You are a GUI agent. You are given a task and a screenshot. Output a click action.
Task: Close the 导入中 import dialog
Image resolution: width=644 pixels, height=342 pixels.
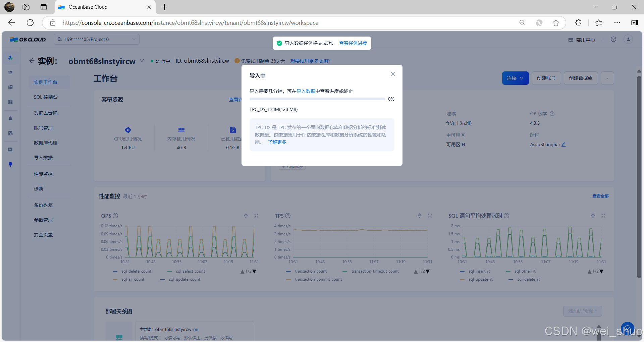393,74
